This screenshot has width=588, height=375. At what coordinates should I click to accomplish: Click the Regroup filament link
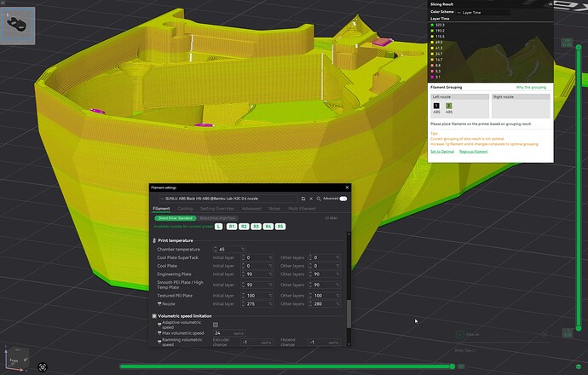(473, 152)
